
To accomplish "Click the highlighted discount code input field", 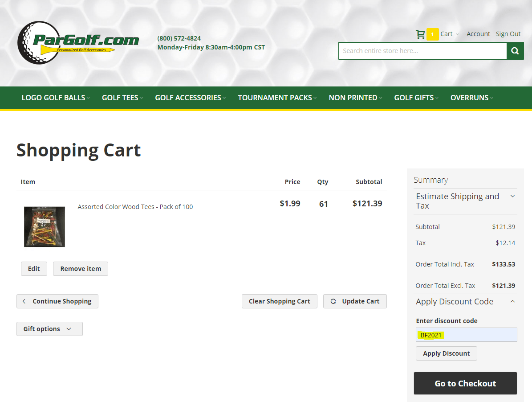I will (x=466, y=335).
